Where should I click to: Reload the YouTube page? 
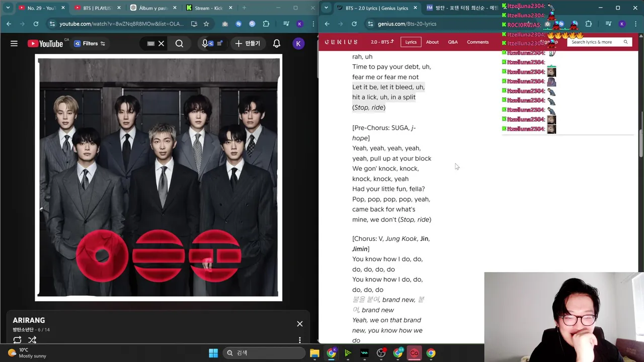[36, 24]
